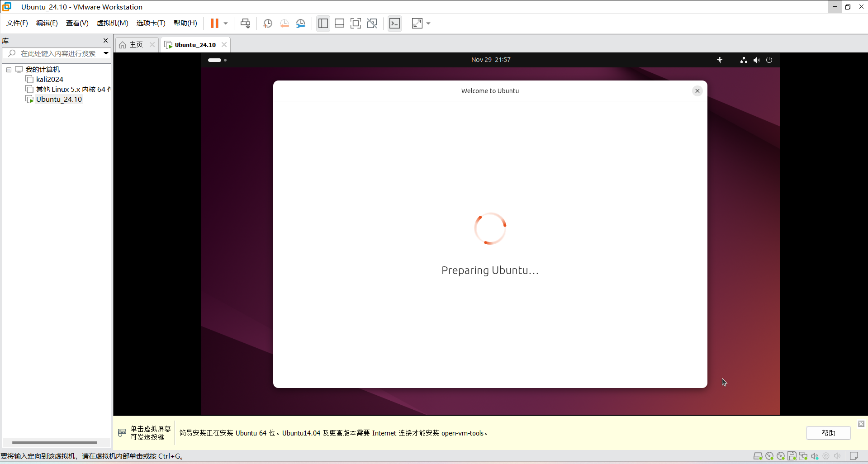This screenshot has height=464, width=868.
Task: Dismiss the easy install notification bar
Action: [x=861, y=424]
